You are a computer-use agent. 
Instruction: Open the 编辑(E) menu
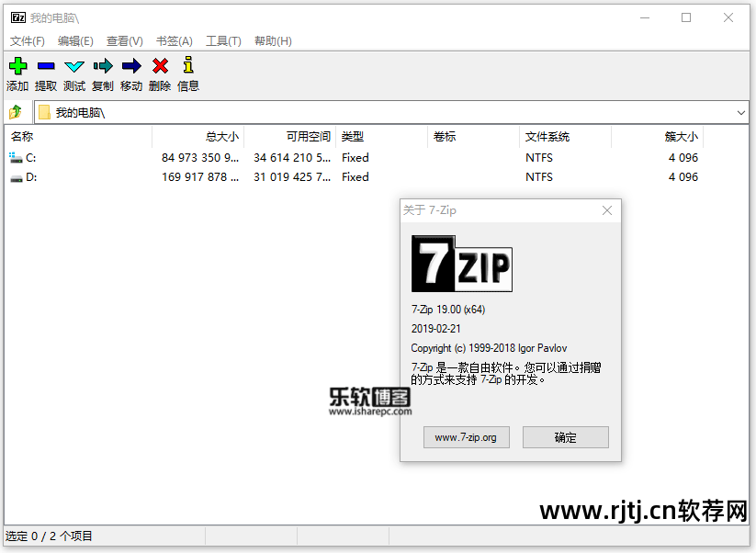(75, 41)
